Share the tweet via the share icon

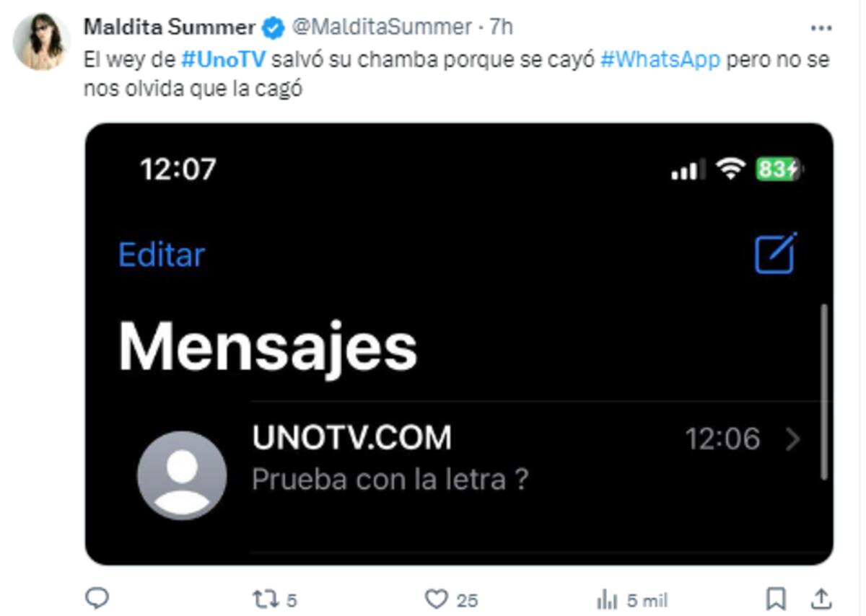821,598
